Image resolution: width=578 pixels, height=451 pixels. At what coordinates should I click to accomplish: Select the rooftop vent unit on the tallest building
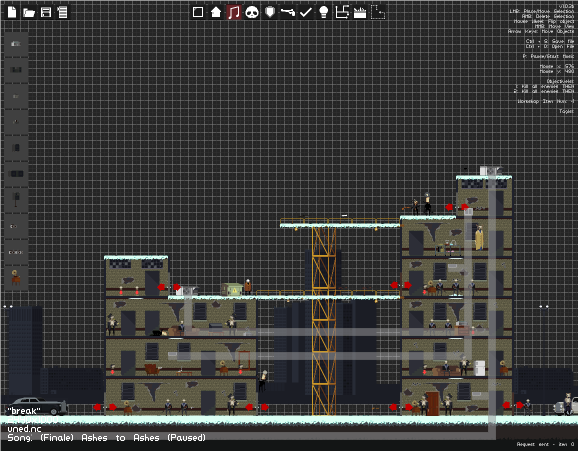pos(491,171)
